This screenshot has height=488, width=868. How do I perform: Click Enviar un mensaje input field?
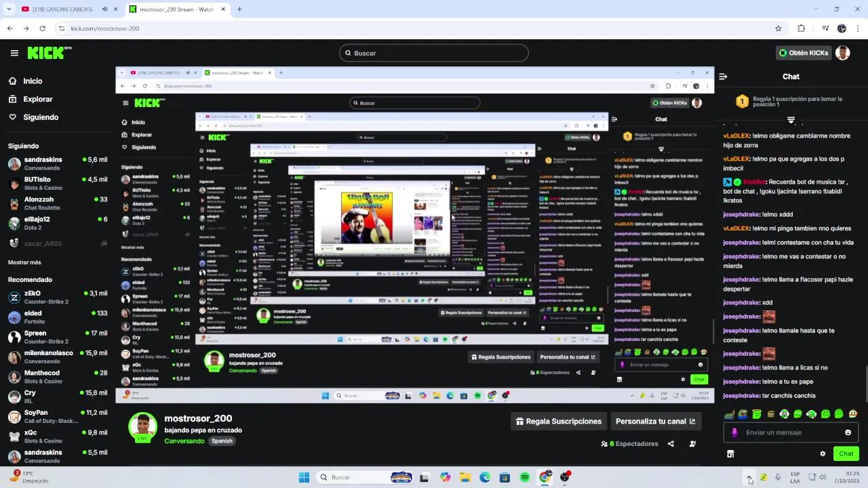pyautogui.click(x=791, y=432)
